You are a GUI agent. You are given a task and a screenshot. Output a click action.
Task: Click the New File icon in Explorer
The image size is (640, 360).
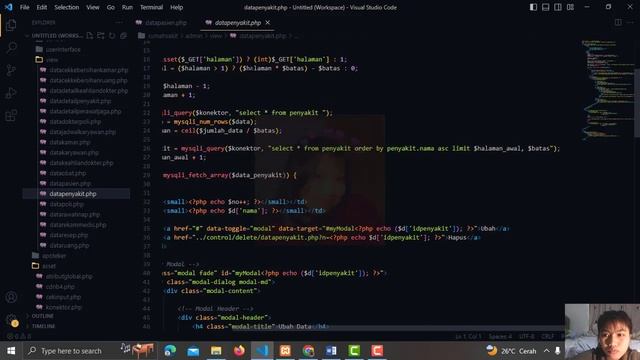pyautogui.click(x=90, y=36)
